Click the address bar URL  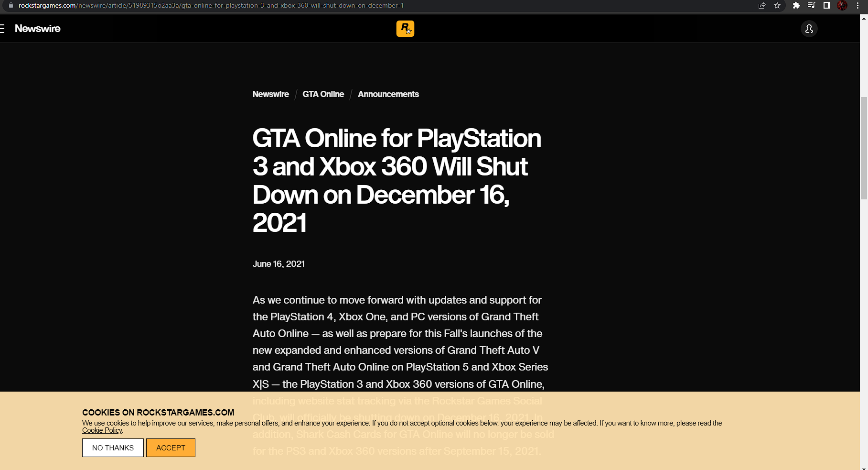[211, 5]
